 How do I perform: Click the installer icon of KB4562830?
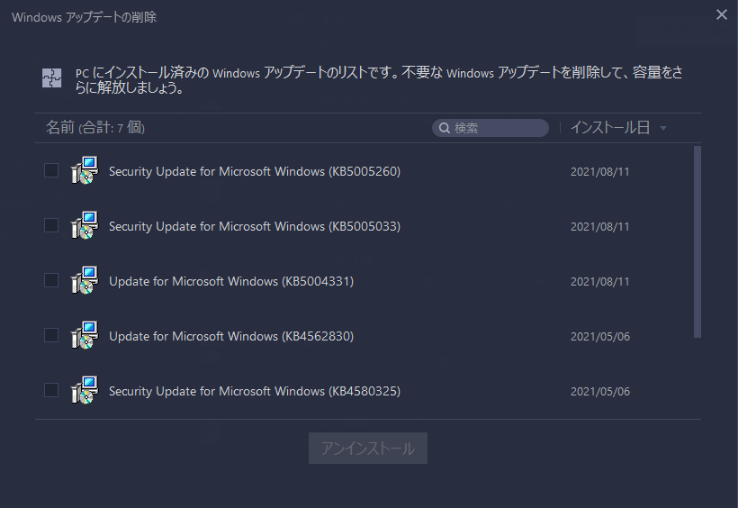85,336
